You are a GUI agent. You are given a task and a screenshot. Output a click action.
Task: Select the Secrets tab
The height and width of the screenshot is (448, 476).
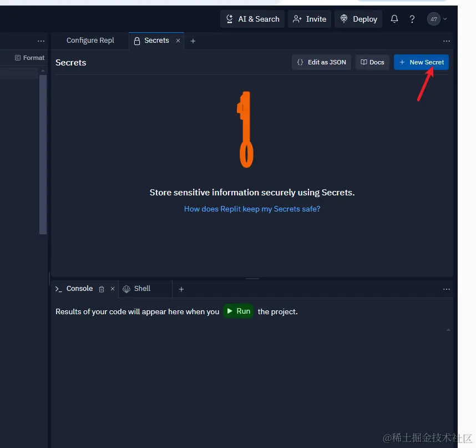156,41
